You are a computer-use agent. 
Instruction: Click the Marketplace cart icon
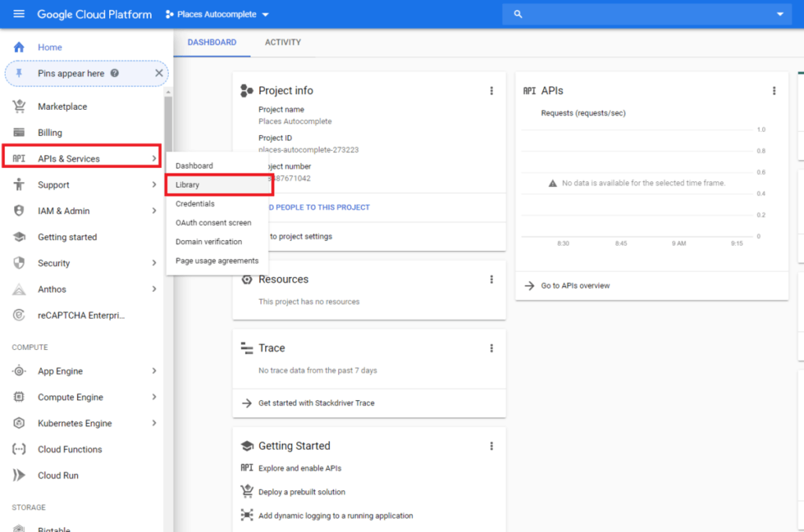(x=20, y=107)
